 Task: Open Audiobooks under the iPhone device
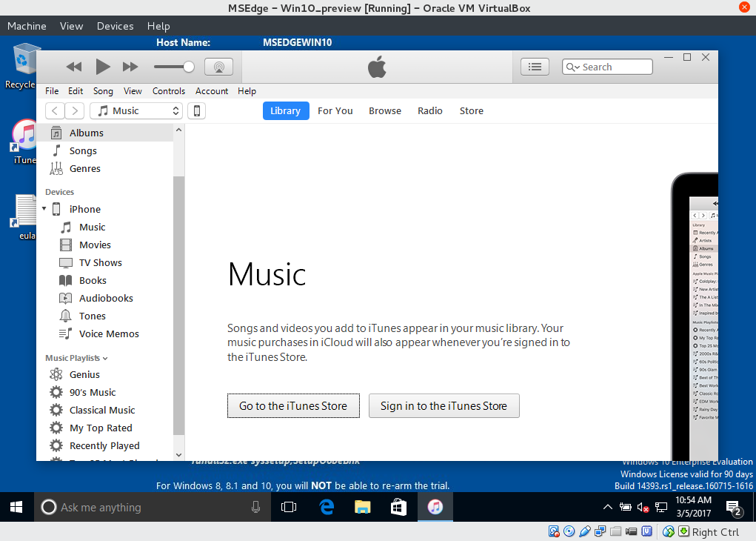(x=105, y=298)
